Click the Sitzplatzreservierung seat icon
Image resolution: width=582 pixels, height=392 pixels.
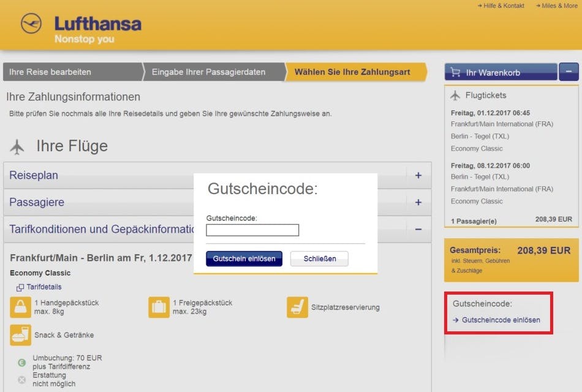point(297,307)
